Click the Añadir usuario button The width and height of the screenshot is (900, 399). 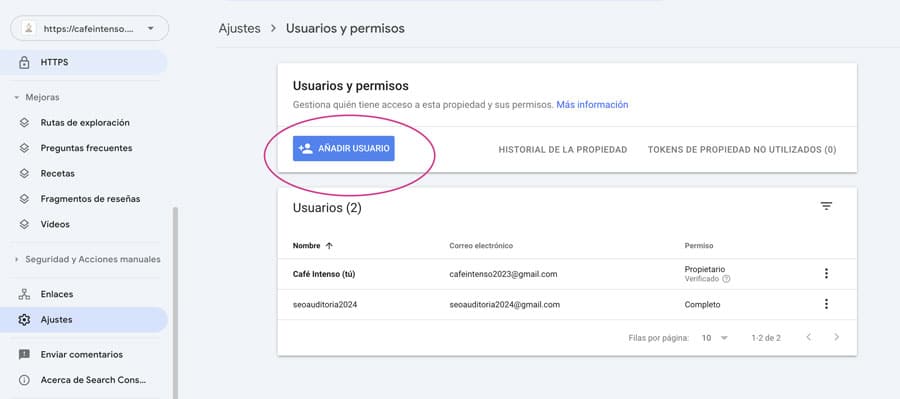(344, 149)
